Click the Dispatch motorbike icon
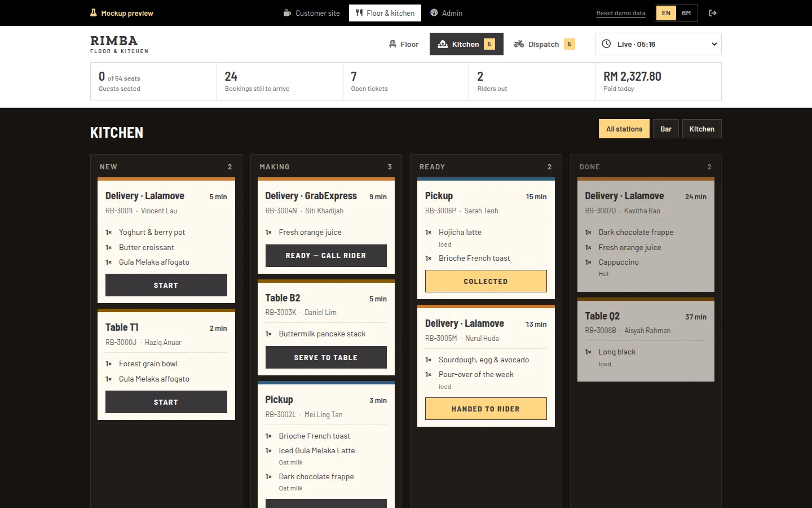 [519, 44]
